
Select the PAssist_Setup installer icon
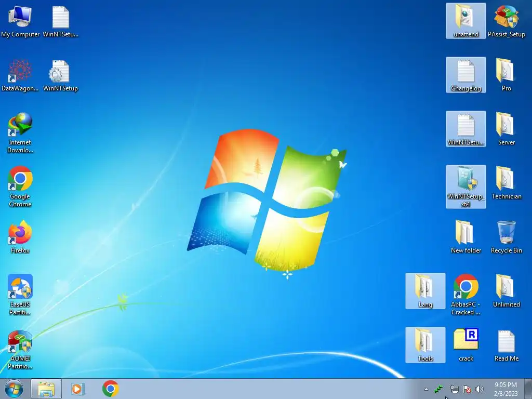(506, 21)
